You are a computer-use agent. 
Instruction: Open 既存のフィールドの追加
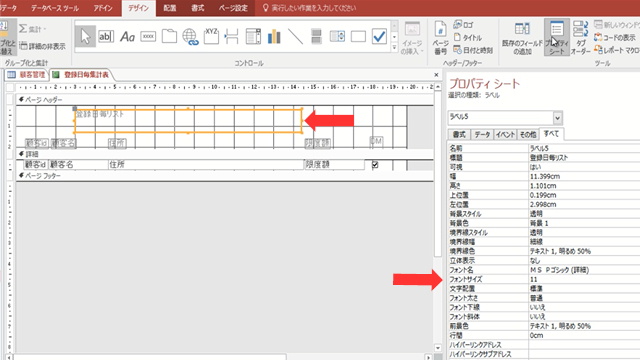coord(522,38)
